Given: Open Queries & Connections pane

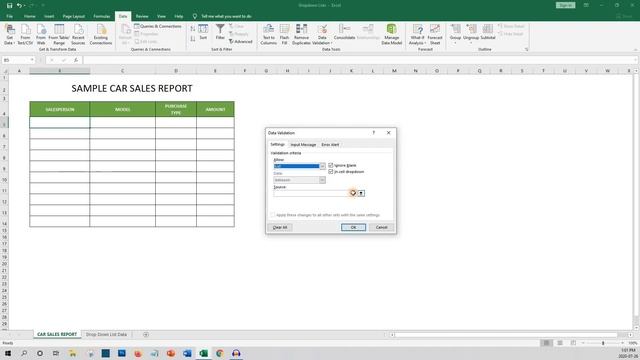Looking at the screenshot, I should click(x=158, y=26).
